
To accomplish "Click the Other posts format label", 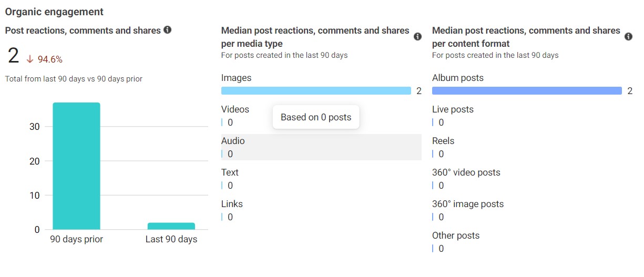I will tap(455, 235).
